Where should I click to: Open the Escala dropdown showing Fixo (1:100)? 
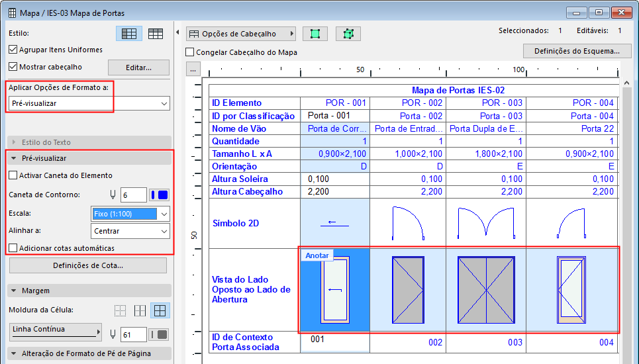click(130, 214)
